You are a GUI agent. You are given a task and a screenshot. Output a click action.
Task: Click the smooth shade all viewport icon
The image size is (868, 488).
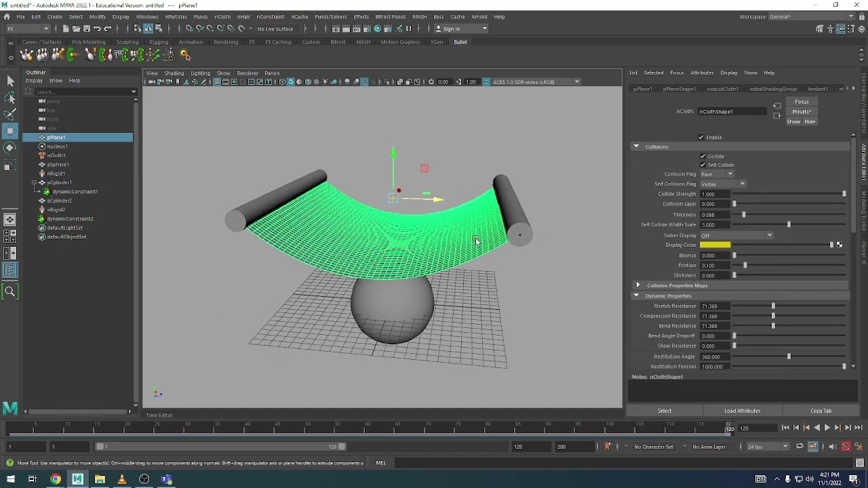[291, 82]
